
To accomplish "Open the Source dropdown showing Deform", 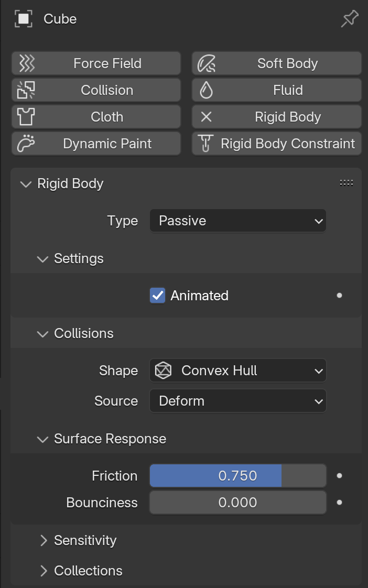I will 238,401.
